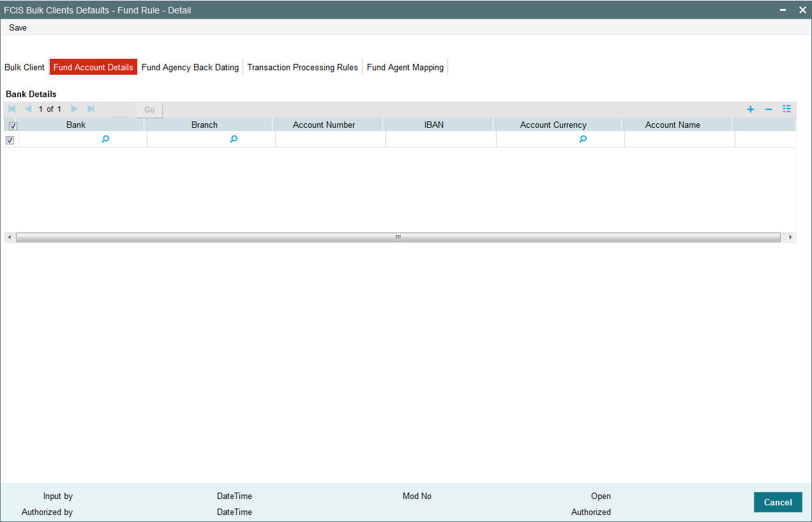
Task: Click the scrollbar left arrow
Action: (8, 237)
